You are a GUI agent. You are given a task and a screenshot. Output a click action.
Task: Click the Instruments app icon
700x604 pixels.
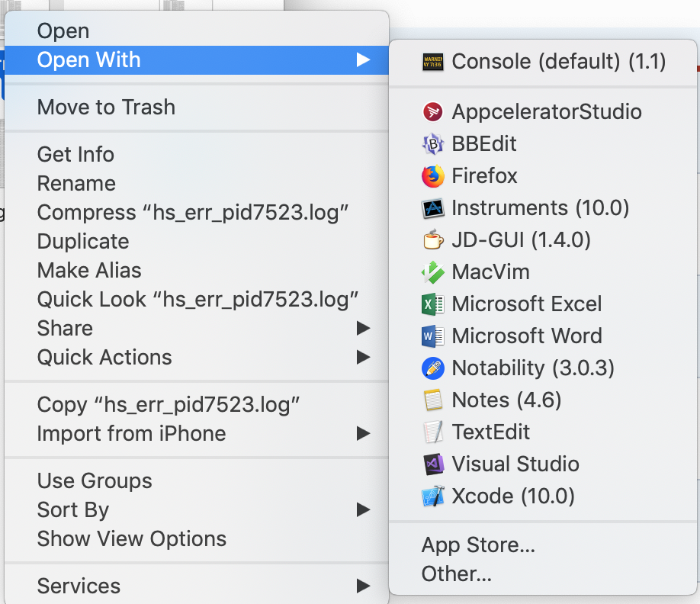(432, 208)
